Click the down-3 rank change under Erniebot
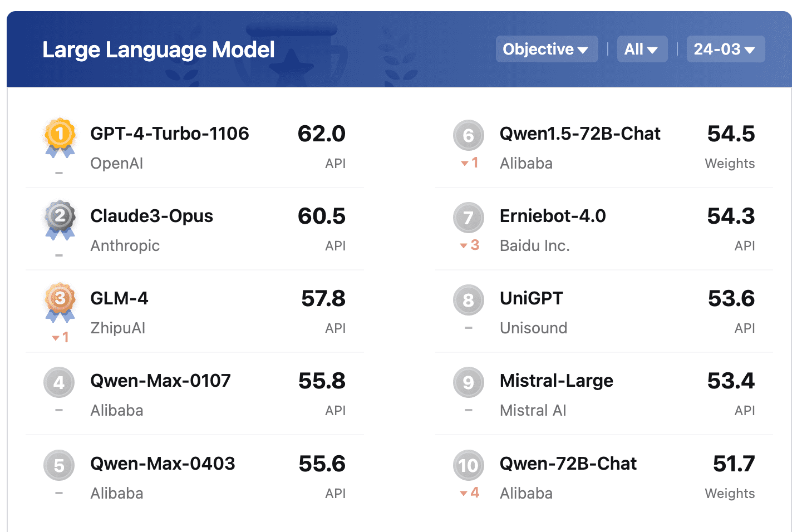 coord(470,245)
